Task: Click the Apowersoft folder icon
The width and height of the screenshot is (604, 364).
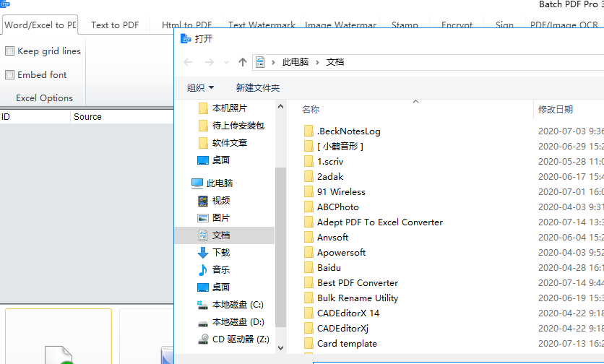Action: click(x=309, y=253)
